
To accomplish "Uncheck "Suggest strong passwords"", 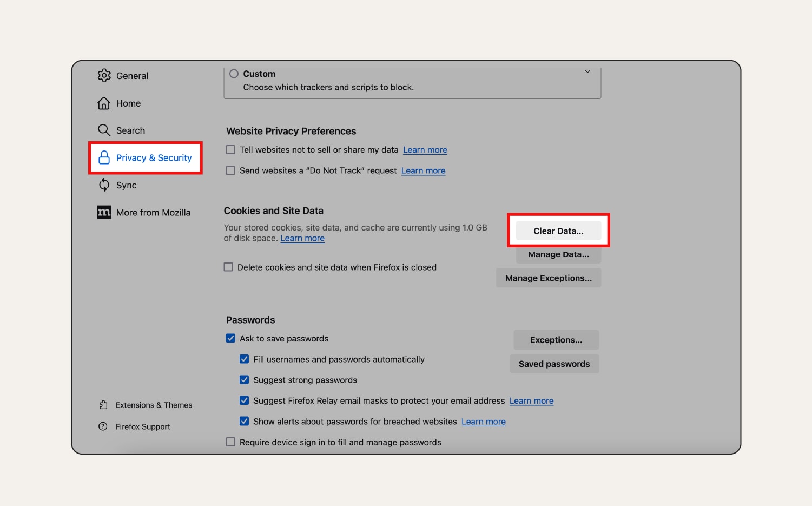I will tap(244, 379).
